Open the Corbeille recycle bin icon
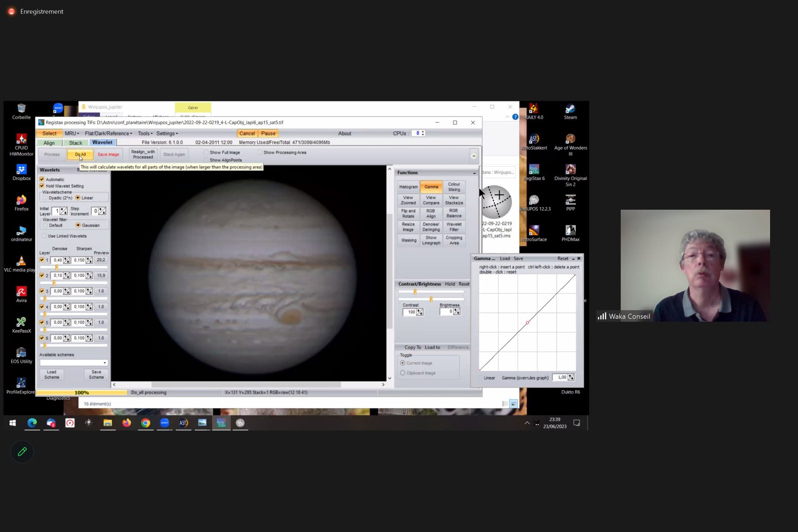Screen dimensions: 798x532 (x=21, y=111)
